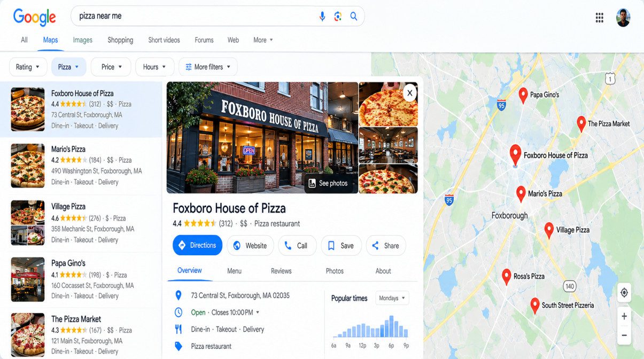Open the Price filter dropdown
This screenshot has height=359, width=644.
pyautogui.click(x=111, y=67)
